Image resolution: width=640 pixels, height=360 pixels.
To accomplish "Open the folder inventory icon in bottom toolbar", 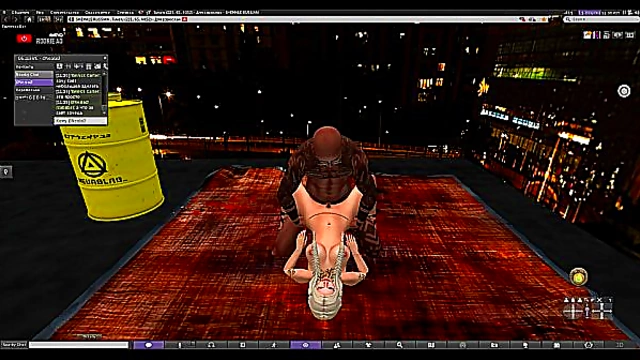I will coord(494,345).
